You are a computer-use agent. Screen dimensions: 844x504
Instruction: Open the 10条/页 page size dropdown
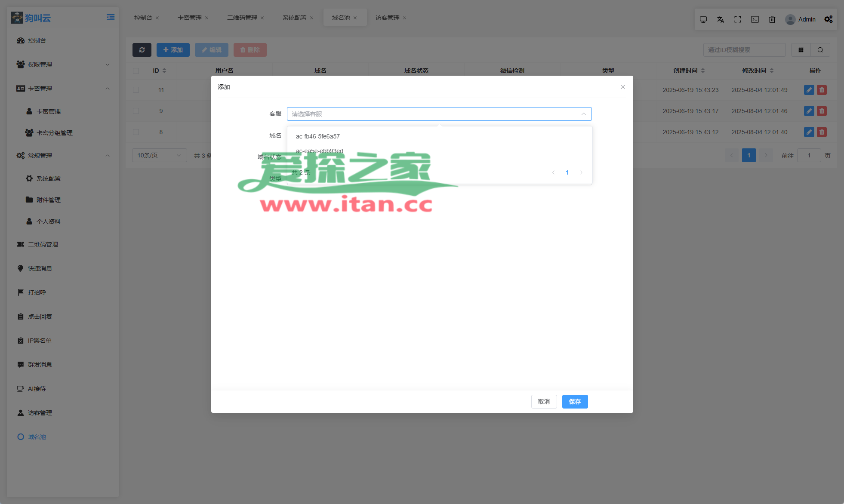tap(160, 155)
